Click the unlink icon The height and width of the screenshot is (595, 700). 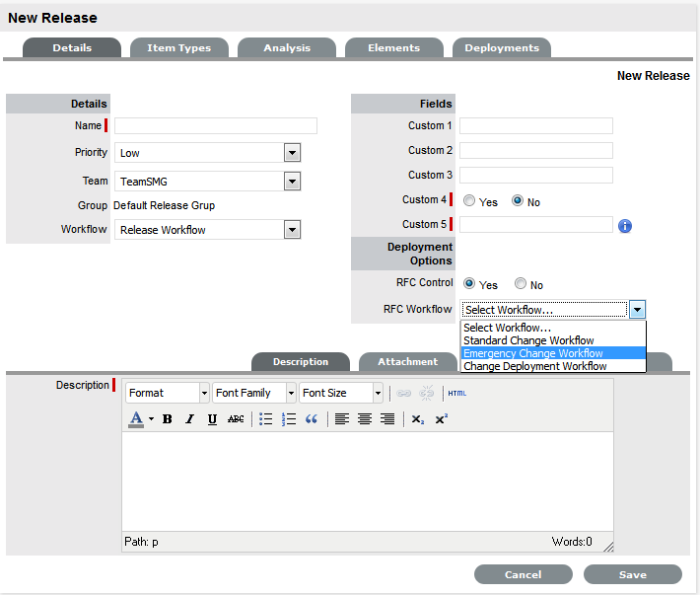(426, 393)
